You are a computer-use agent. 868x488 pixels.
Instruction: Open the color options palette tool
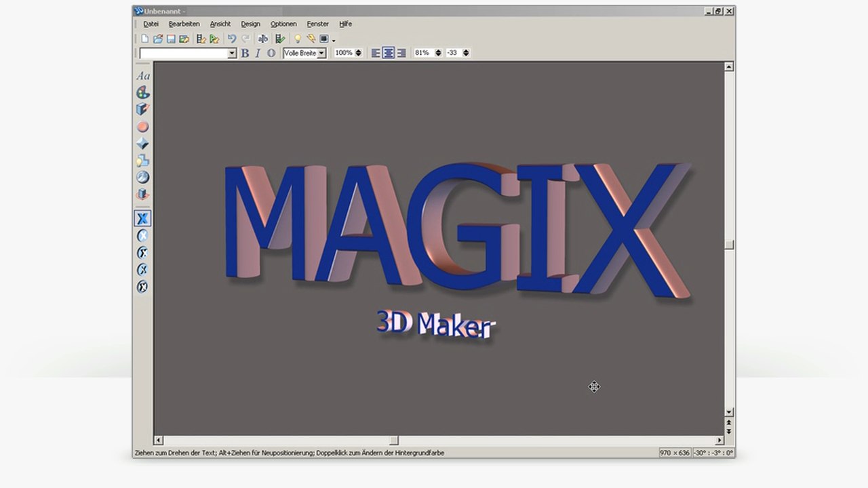(x=142, y=92)
